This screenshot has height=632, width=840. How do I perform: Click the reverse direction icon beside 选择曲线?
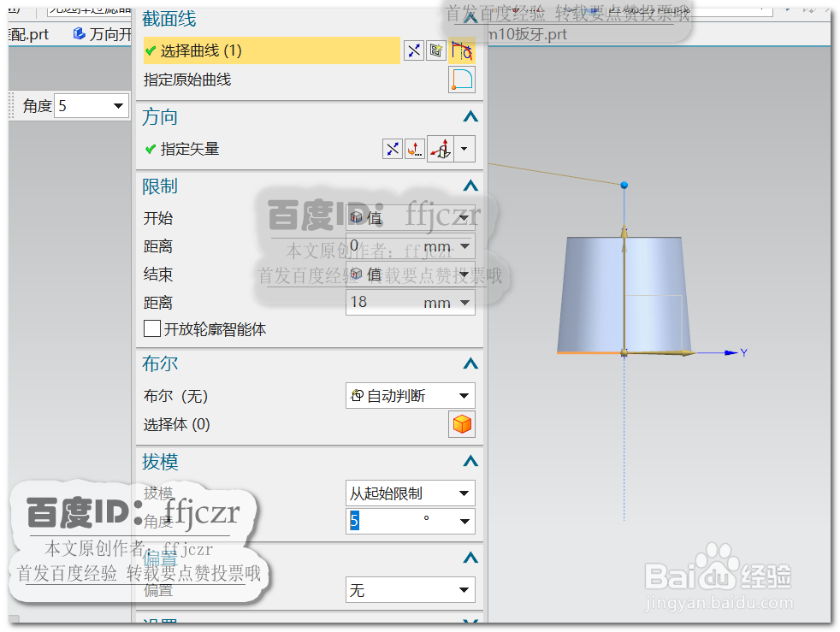(413, 50)
